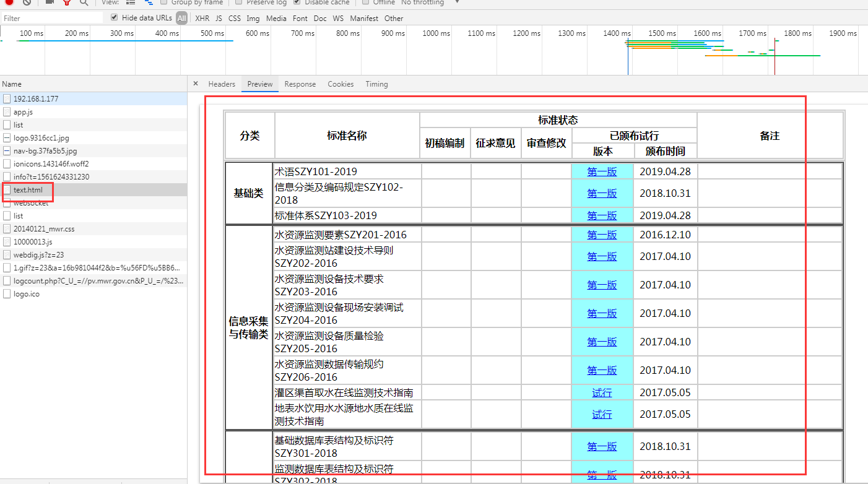The image size is (868, 484).
Task: Enable the Preserve log checkbox
Action: [238, 3]
